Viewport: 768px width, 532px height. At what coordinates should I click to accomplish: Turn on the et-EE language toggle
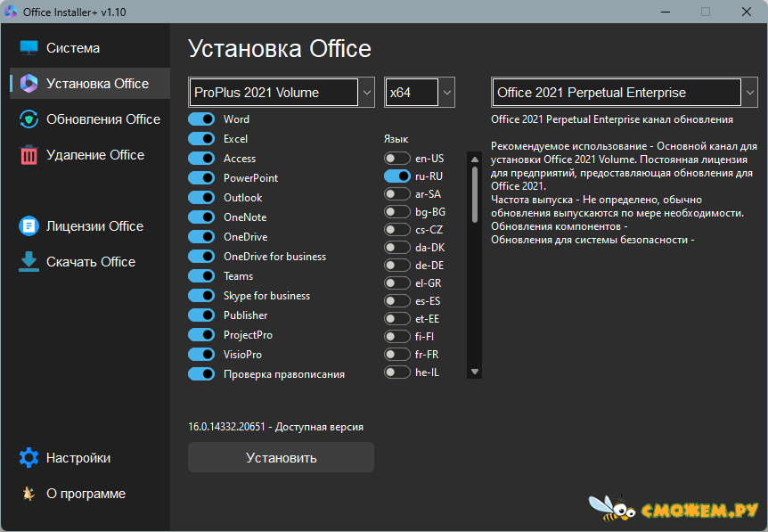[x=397, y=318]
